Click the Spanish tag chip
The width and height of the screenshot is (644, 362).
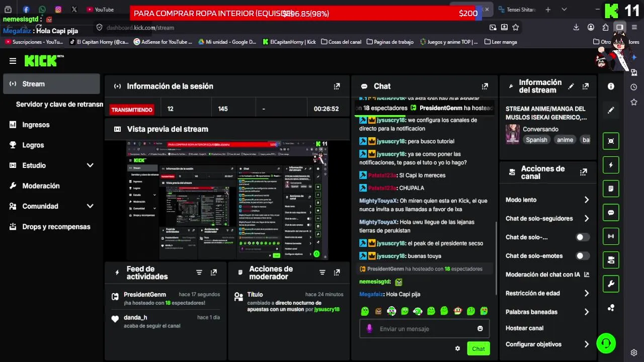click(536, 140)
